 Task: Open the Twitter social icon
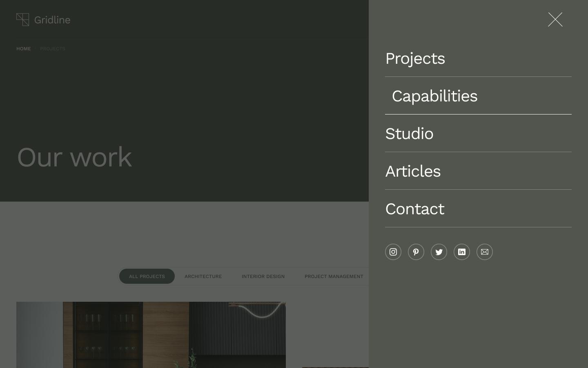pyautogui.click(x=439, y=252)
